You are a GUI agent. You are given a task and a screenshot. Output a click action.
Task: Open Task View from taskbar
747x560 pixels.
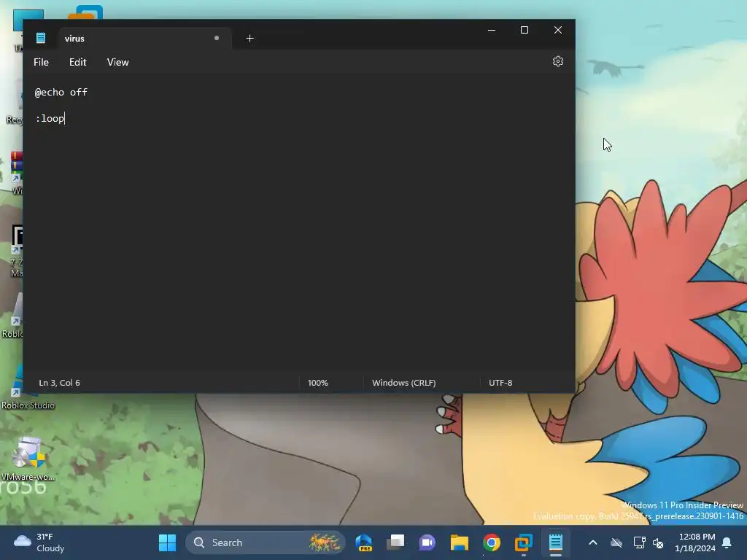pyautogui.click(x=395, y=542)
